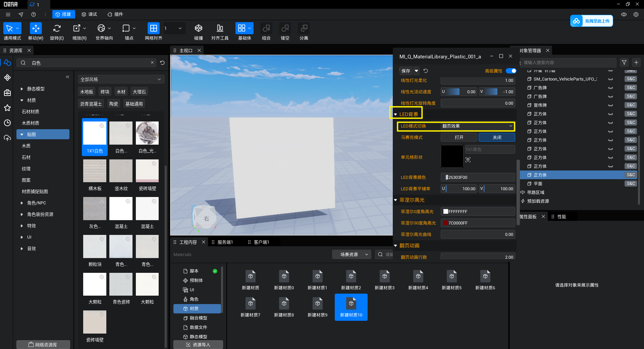Viewport: 644px width, 349px height.
Task: Select the 搭建 build tab
Action: tap(63, 14)
